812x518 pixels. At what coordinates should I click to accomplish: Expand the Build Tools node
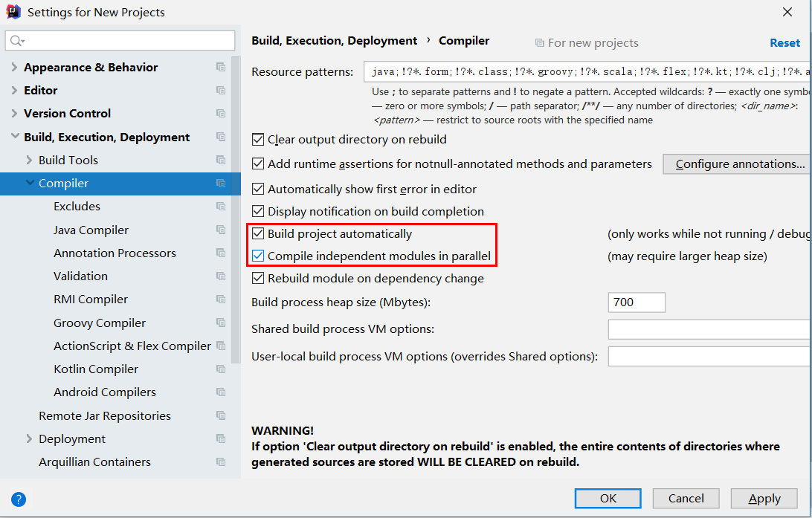coord(29,160)
